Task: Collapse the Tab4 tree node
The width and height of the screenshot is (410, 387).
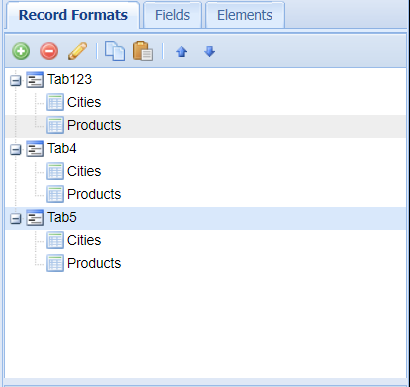Action: (x=16, y=149)
